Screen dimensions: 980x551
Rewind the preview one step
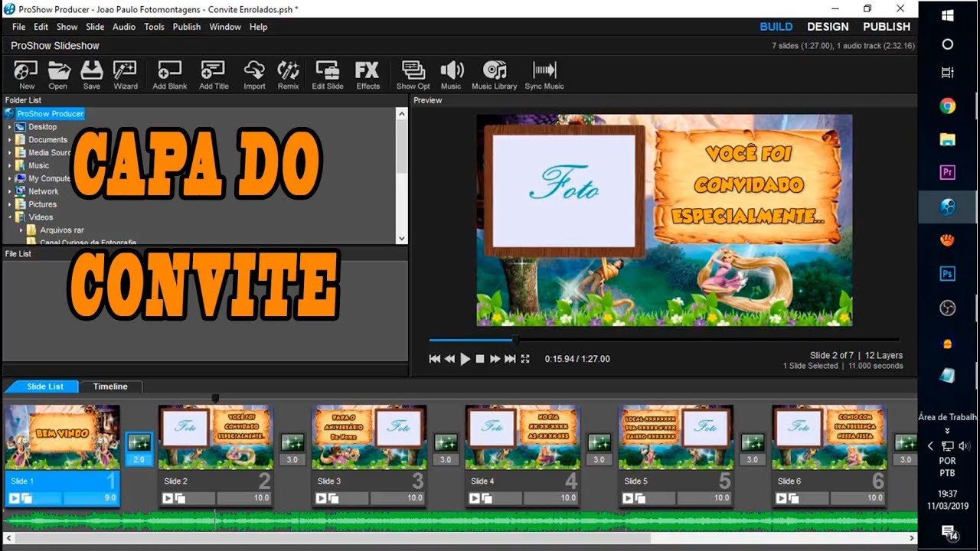[449, 359]
